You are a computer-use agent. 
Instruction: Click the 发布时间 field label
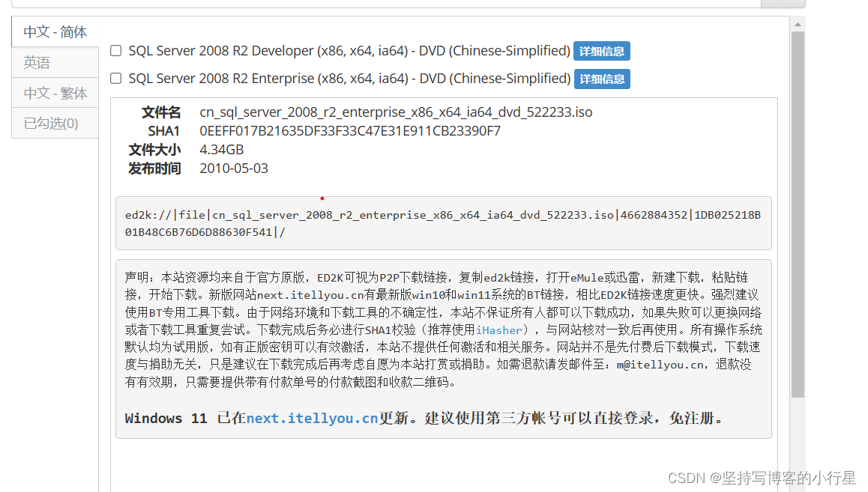154,168
